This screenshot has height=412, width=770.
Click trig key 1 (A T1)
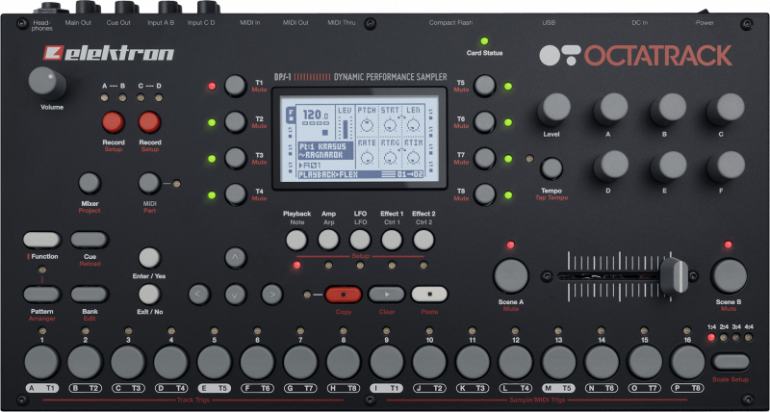[42, 362]
